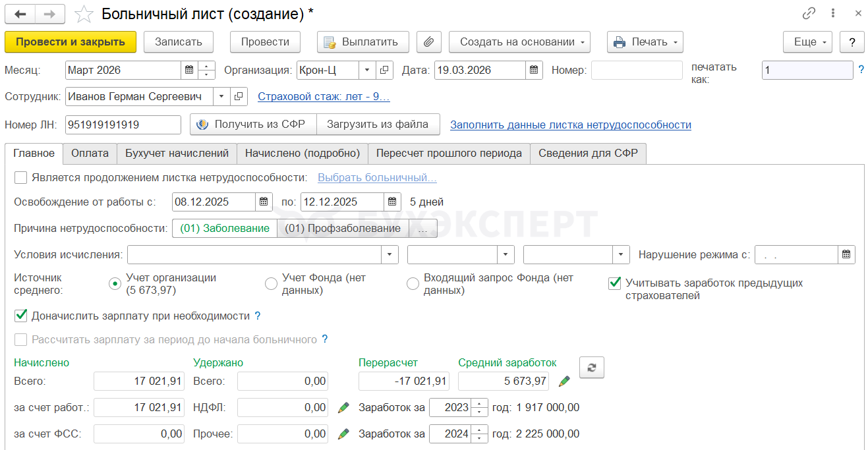
Task: Open calendar for the Месяц field
Action: tap(189, 70)
